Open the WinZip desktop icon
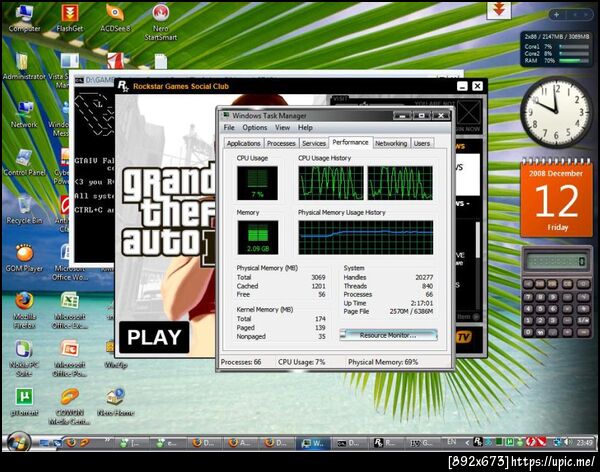600x472 pixels. tap(115, 354)
